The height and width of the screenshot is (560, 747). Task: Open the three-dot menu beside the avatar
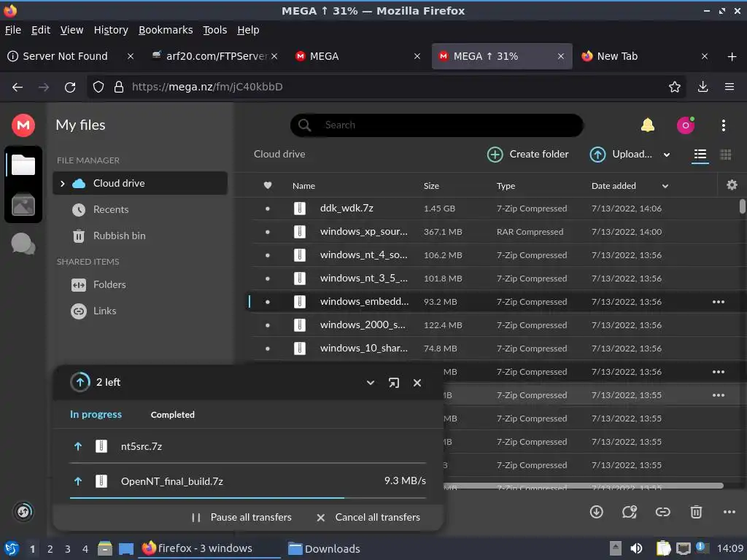723,125
